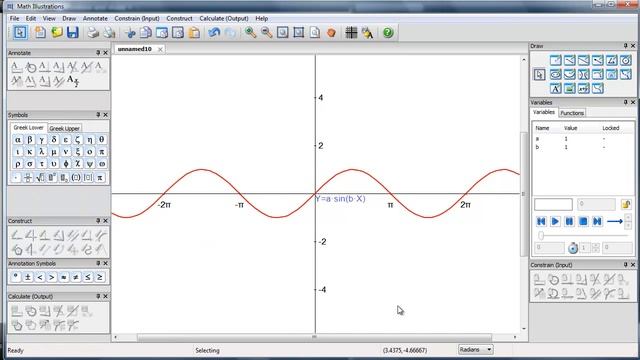
Task: Zoom in with the magnifier plus icon
Action: [250, 32]
